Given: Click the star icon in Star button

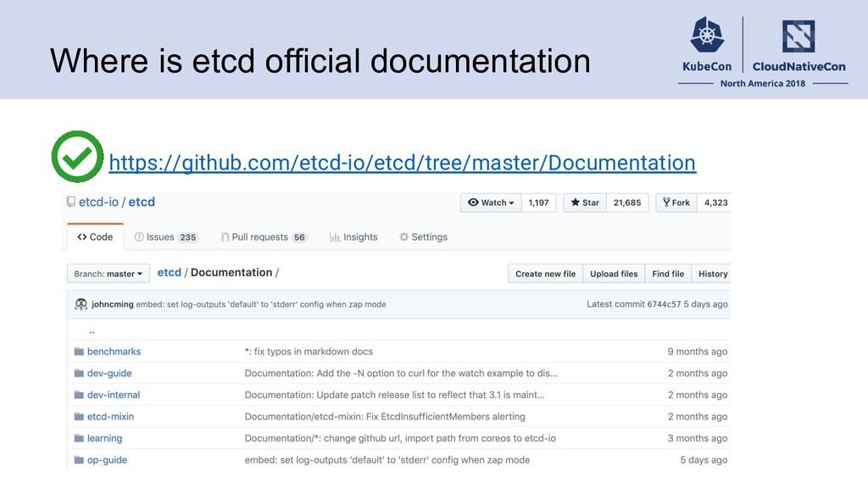Looking at the screenshot, I should [x=576, y=202].
